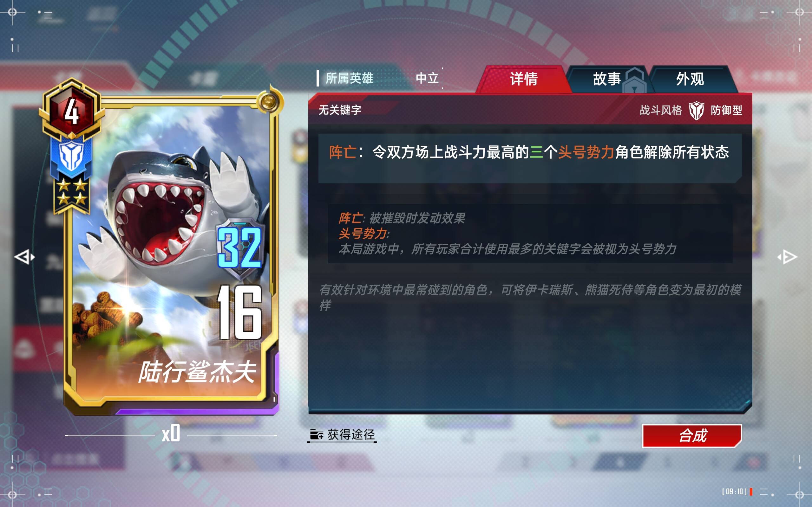812x507 pixels.
Task: Click the 合成 craft button
Action: (692, 436)
